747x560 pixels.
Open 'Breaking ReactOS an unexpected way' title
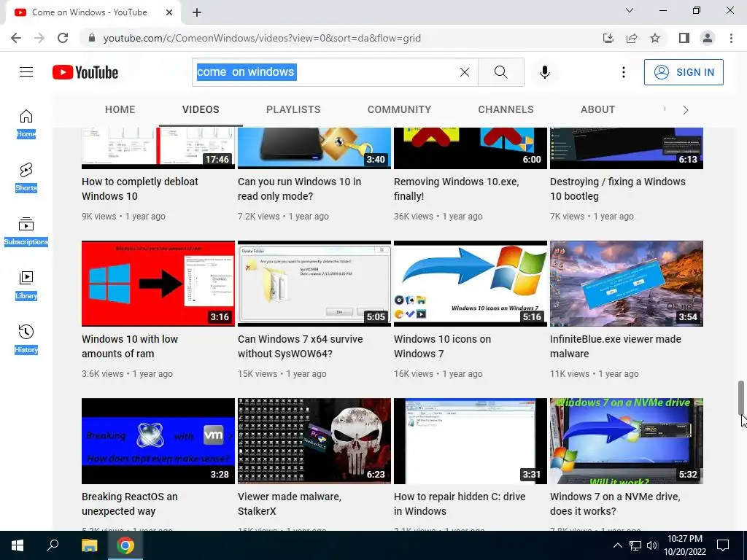click(x=130, y=504)
